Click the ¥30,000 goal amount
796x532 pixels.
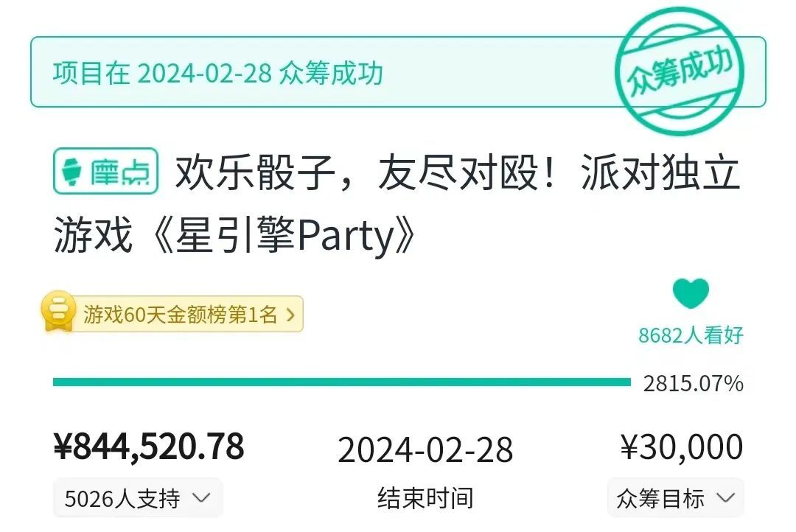tap(681, 447)
